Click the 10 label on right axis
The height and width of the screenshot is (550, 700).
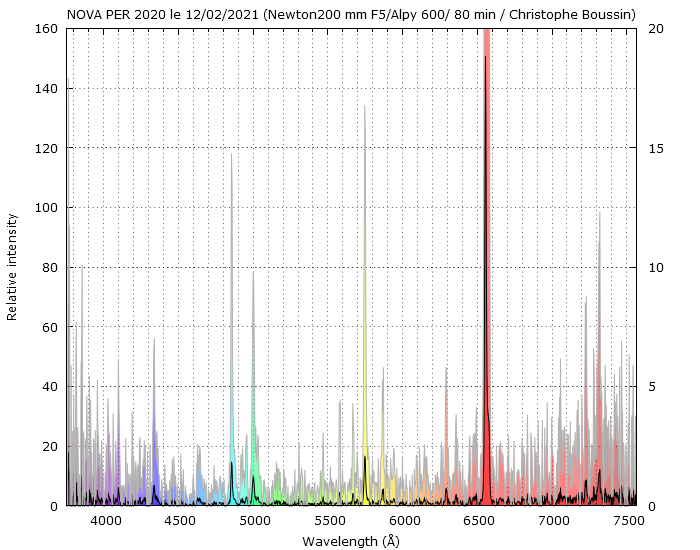pyautogui.click(x=655, y=268)
